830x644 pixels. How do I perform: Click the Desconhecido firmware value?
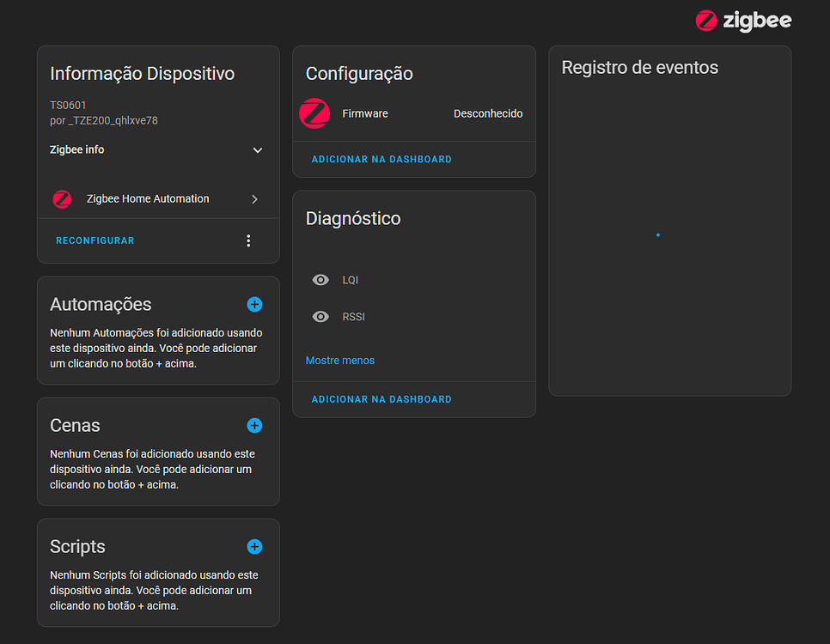488,113
